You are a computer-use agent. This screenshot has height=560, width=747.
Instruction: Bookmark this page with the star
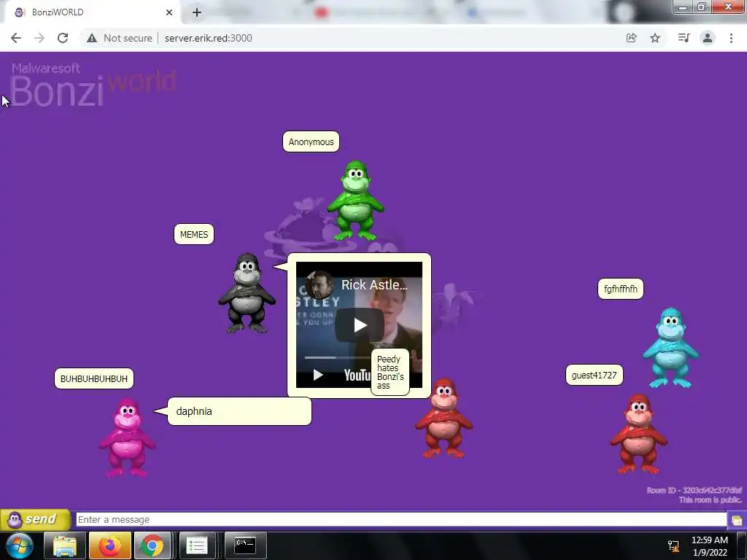point(655,38)
